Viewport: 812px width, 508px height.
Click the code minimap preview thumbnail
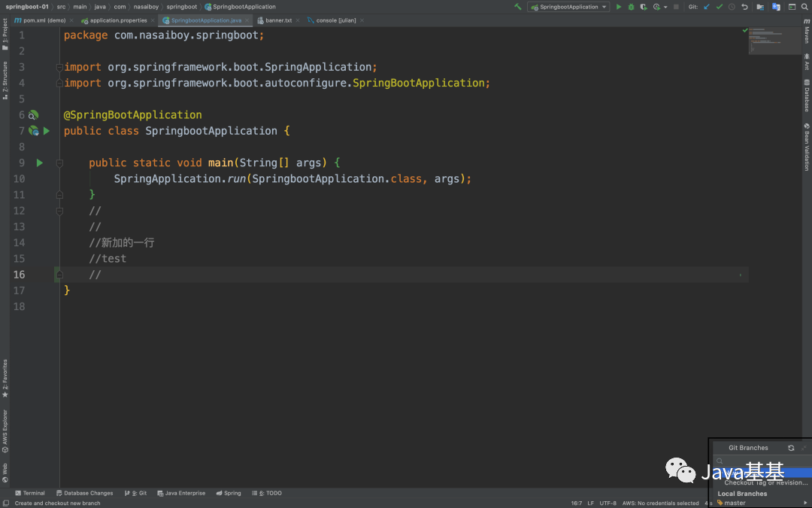coord(774,41)
